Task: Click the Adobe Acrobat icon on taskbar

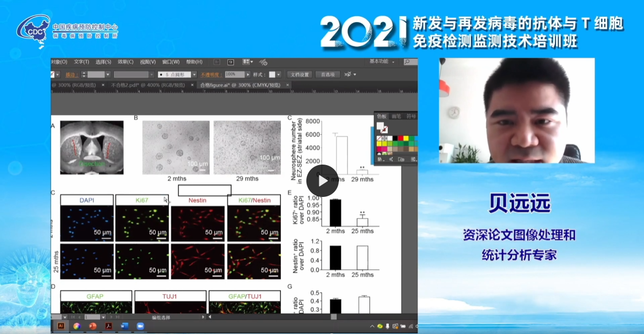Action: coord(109,326)
